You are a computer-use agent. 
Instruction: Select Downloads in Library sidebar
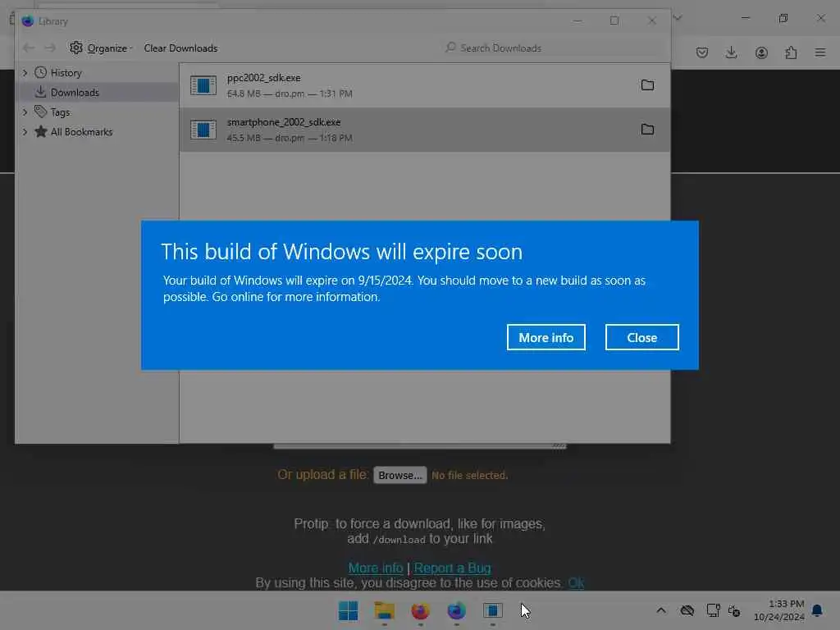pos(75,93)
